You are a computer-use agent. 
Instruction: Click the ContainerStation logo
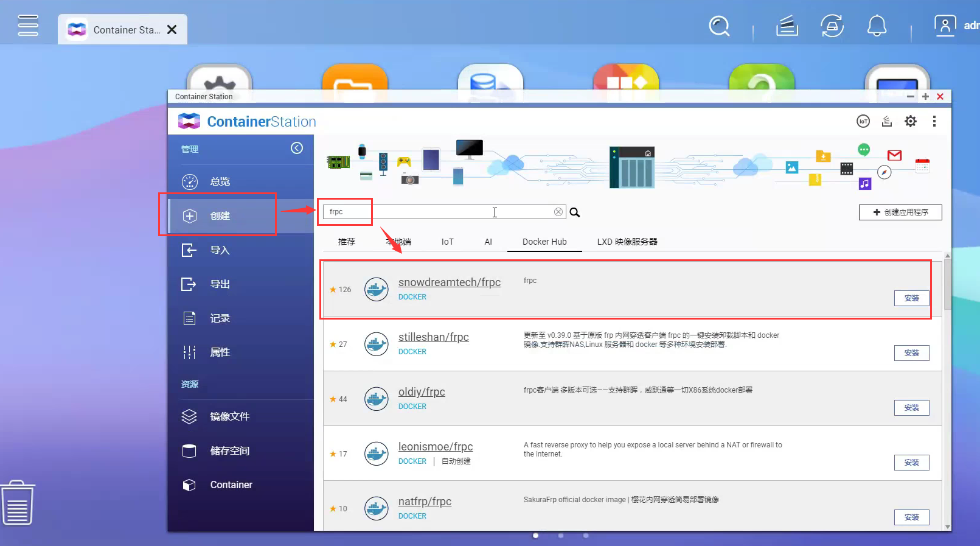coord(247,121)
